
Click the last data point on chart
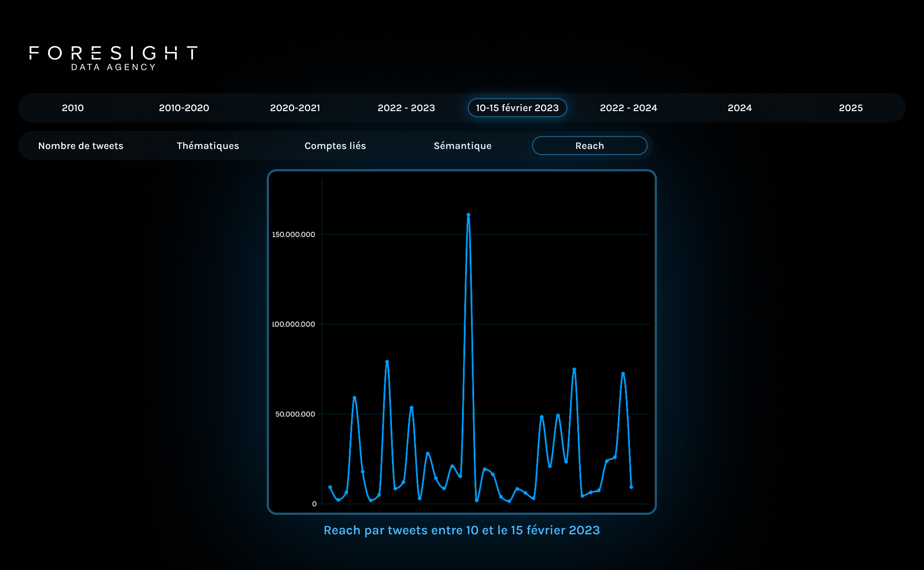[631, 487]
